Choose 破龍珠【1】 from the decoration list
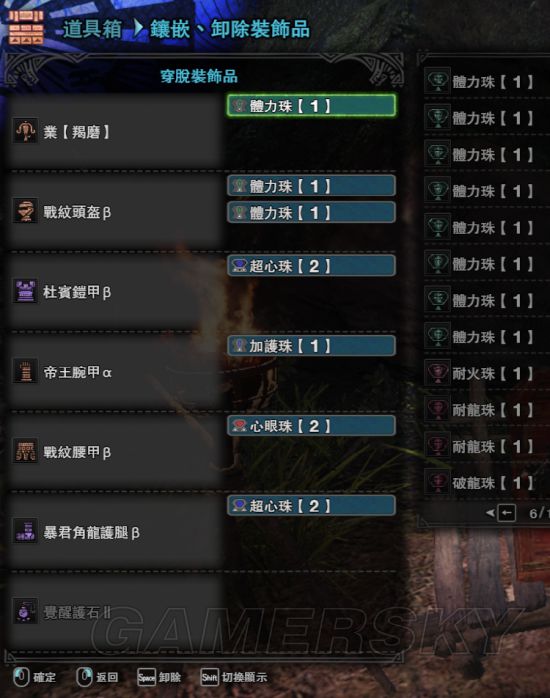This screenshot has width=550, height=698. tap(487, 483)
